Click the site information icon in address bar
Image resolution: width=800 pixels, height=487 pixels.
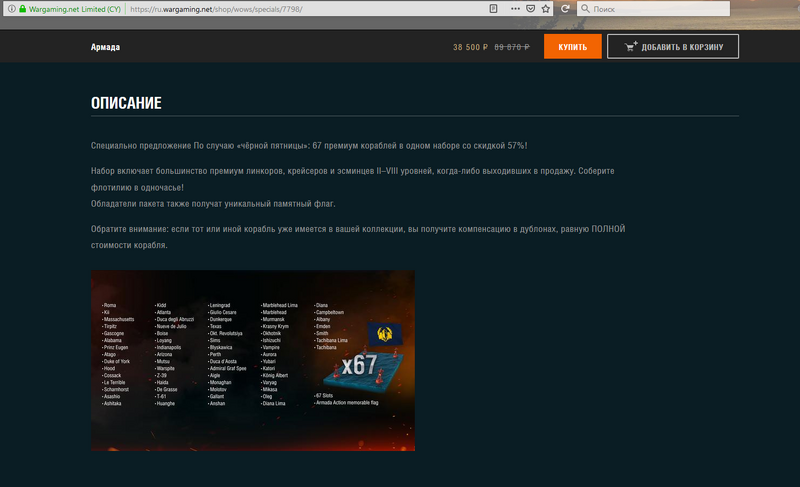tap(11, 9)
